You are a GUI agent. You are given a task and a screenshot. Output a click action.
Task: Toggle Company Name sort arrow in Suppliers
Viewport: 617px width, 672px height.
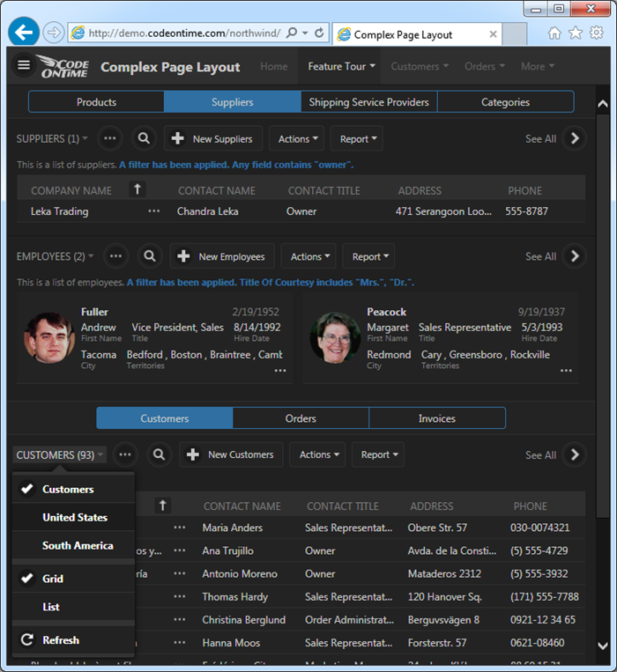coord(138,189)
